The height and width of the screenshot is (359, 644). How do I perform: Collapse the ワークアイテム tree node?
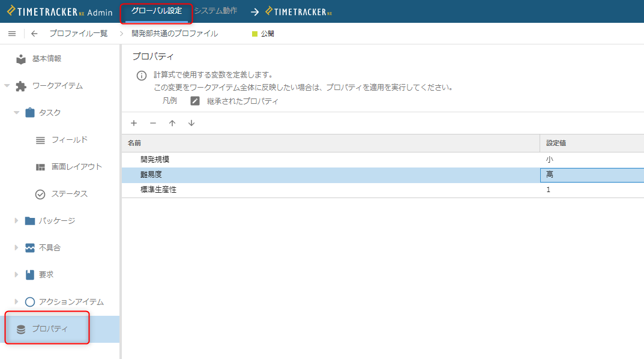(7, 86)
